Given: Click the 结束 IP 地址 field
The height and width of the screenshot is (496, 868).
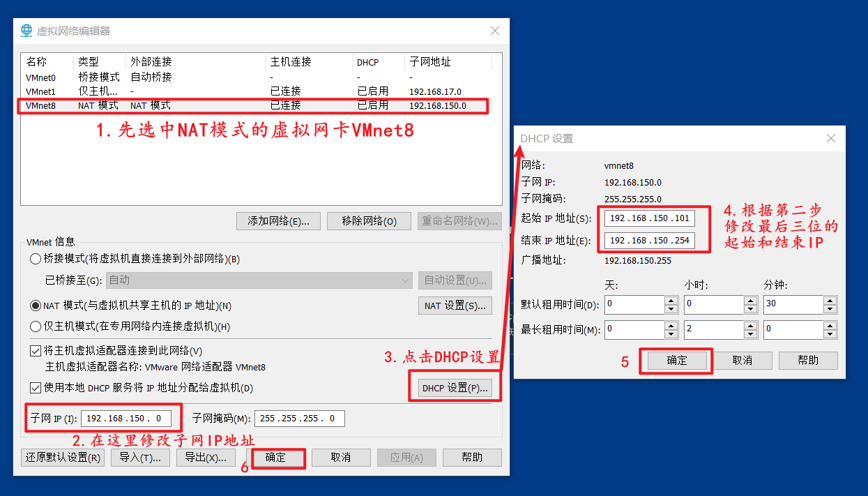Looking at the screenshot, I should pyautogui.click(x=650, y=241).
